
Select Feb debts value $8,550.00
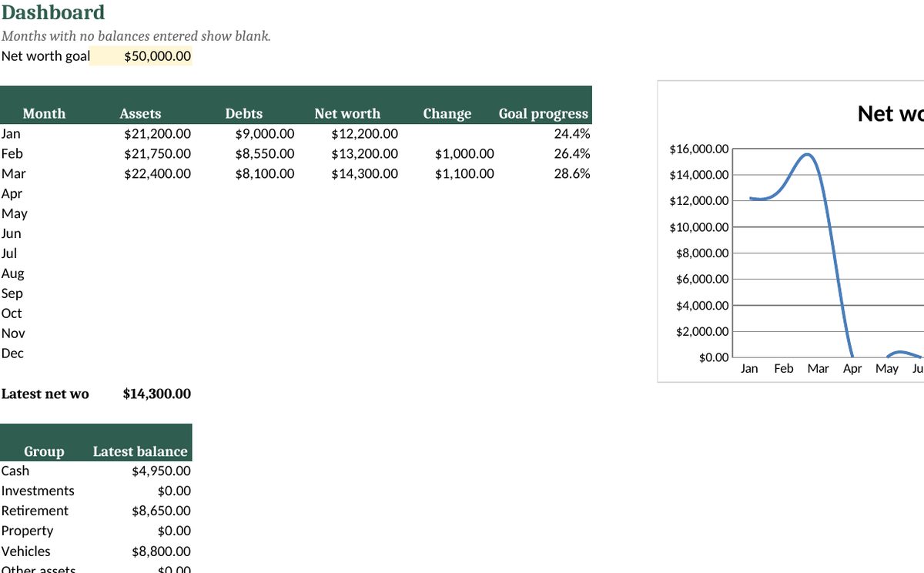(x=264, y=154)
